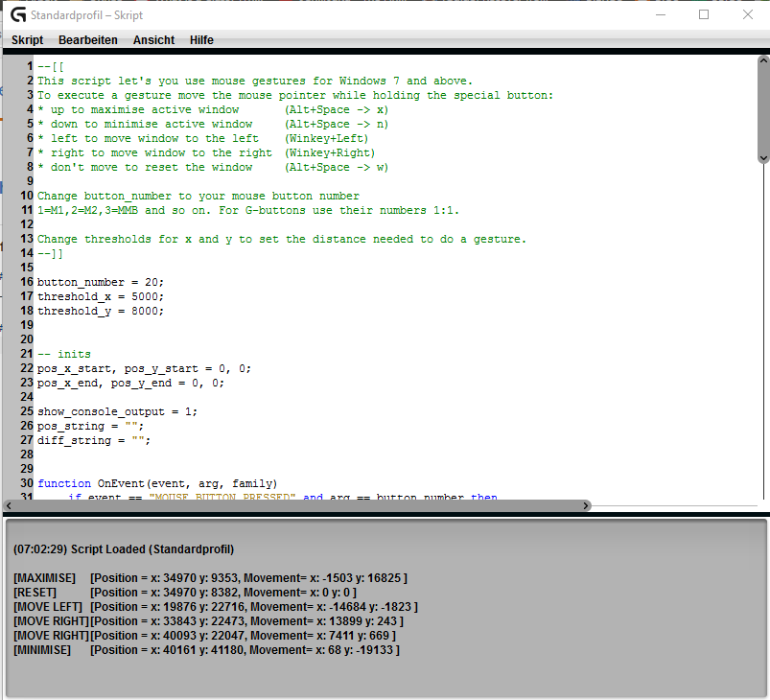Click the comment 'right to move window to the right'
770x700 pixels.
[161, 152]
